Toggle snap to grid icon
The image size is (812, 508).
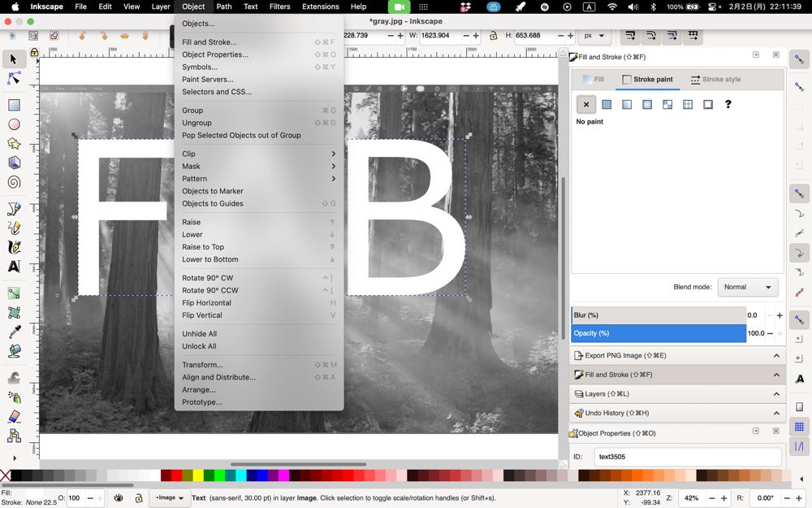click(x=800, y=427)
